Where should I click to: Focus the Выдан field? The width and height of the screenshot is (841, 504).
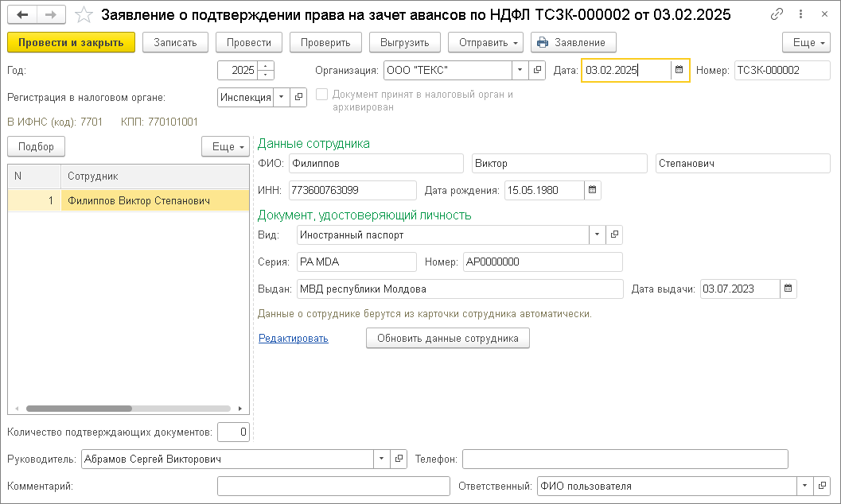click(x=460, y=289)
